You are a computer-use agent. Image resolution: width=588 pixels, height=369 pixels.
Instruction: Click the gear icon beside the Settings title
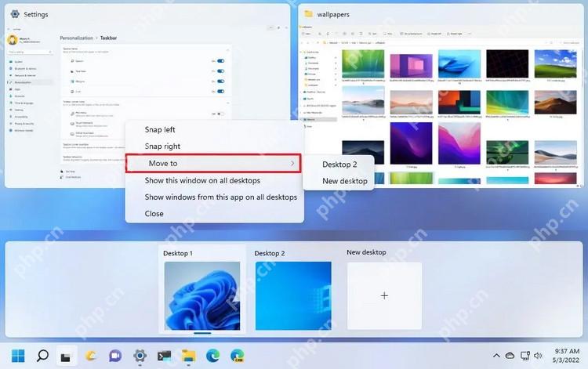coord(15,14)
